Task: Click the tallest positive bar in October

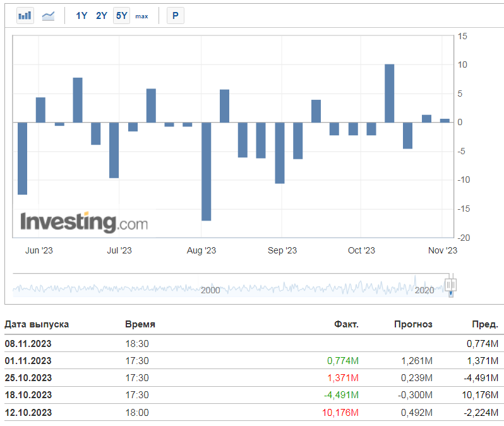Action: click(x=390, y=93)
